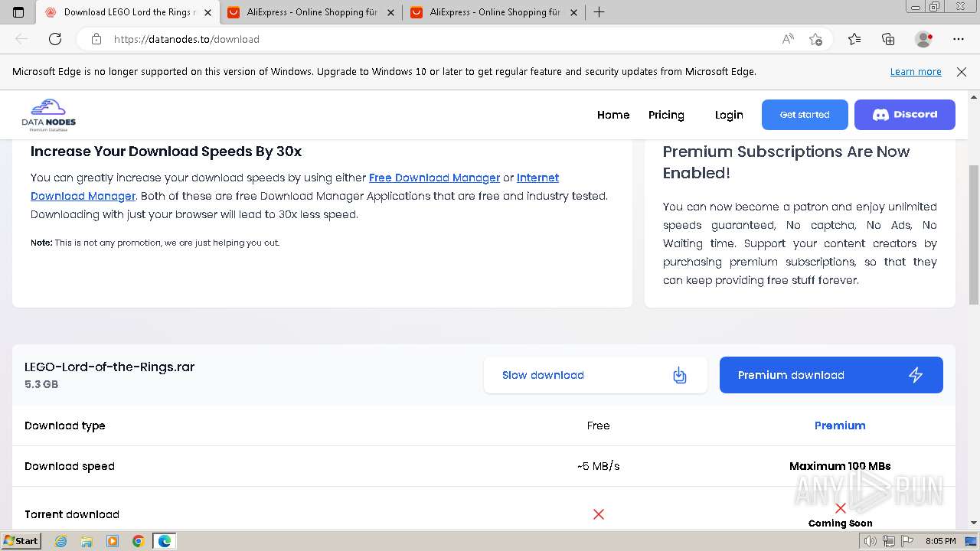Reload the current page
Screen dimensions: 980x551
point(55,39)
